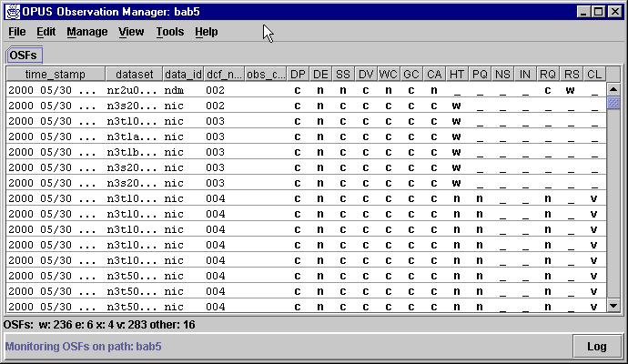Image resolution: width=628 pixels, height=364 pixels.
Task: Select the first row with dataset nr2u0
Action: pos(133,90)
